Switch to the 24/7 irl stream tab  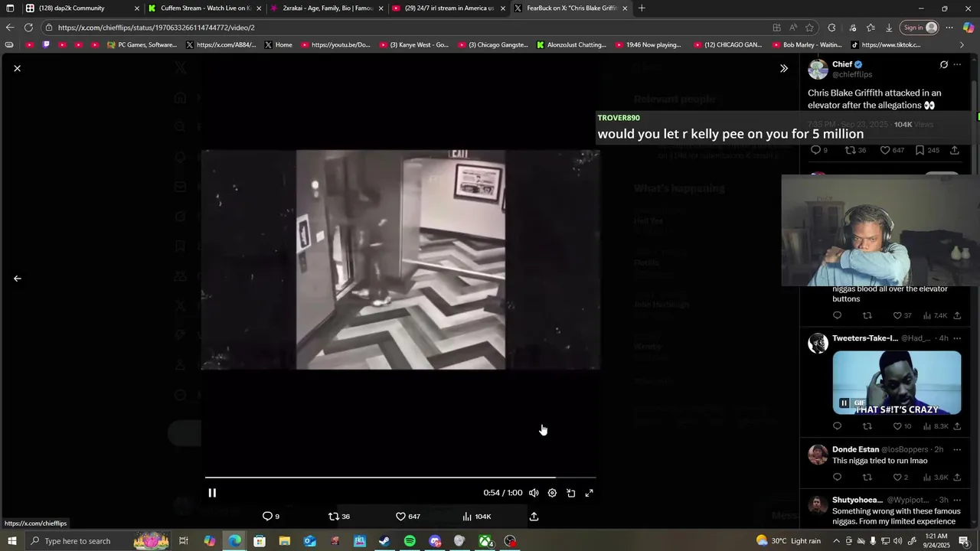tap(449, 8)
